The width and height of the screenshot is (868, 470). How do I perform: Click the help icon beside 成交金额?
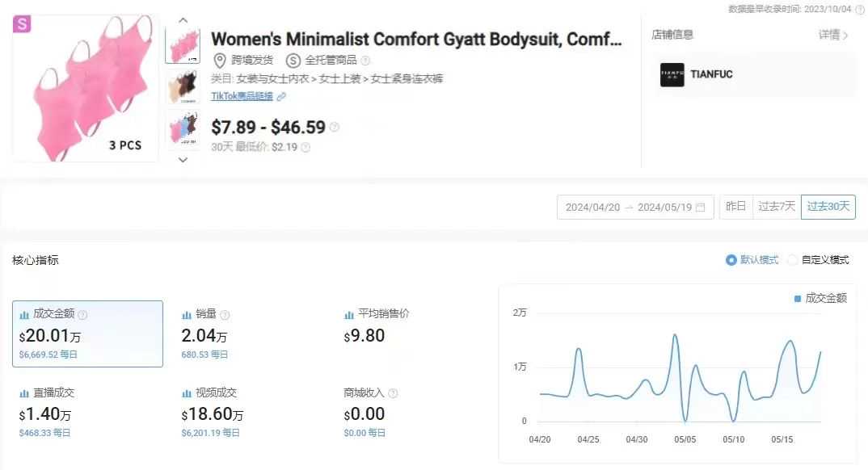click(82, 315)
